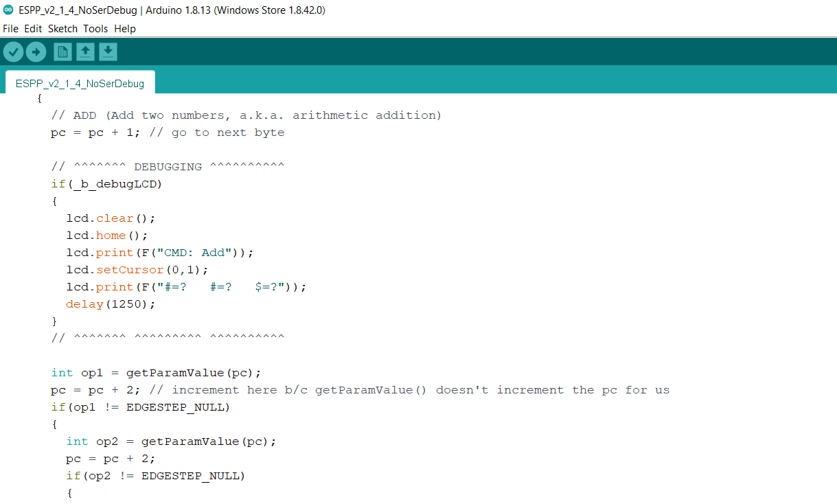837x504 pixels.
Task: Click the Arduino logo in title bar
Action: click(x=8, y=10)
